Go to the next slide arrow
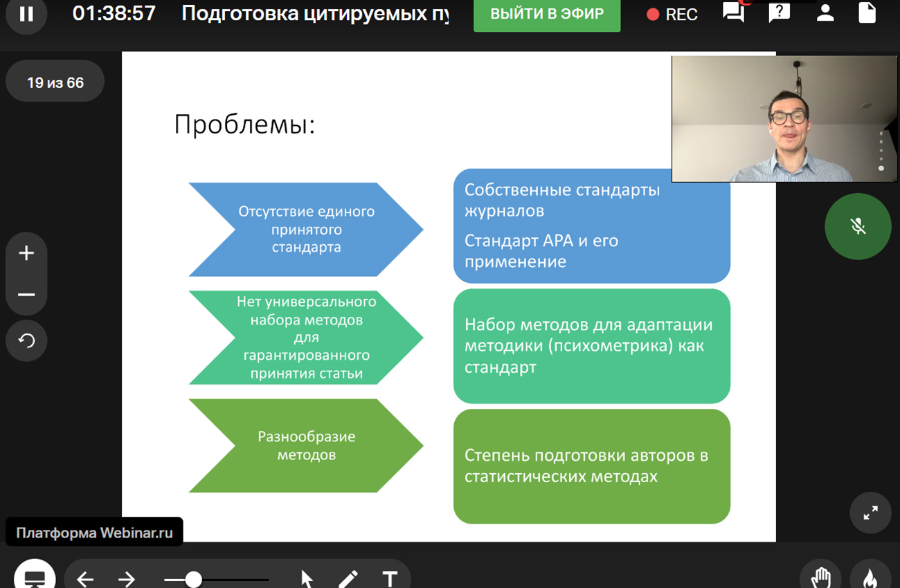The image size is (900, 588). (127, 579)
